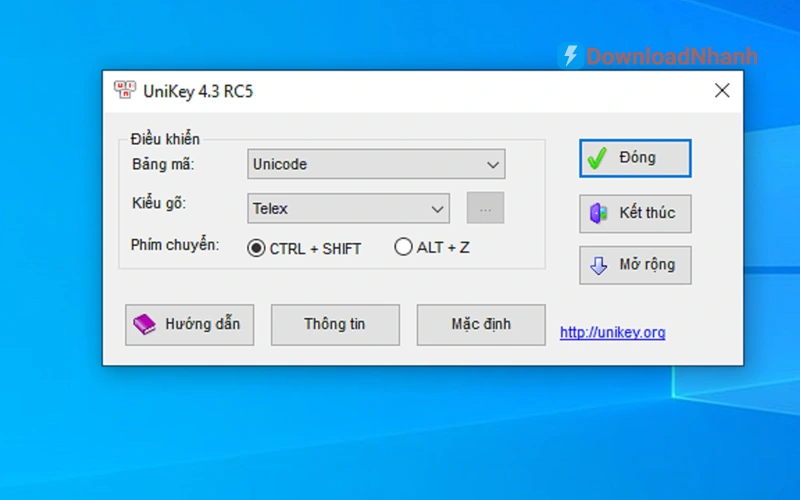Image resolution: width=800 pixels, height=500 pixels.
Task: Open the Kiểu gõ Telex dropdown
Action: pyautogui.click(x=348, y=208)
